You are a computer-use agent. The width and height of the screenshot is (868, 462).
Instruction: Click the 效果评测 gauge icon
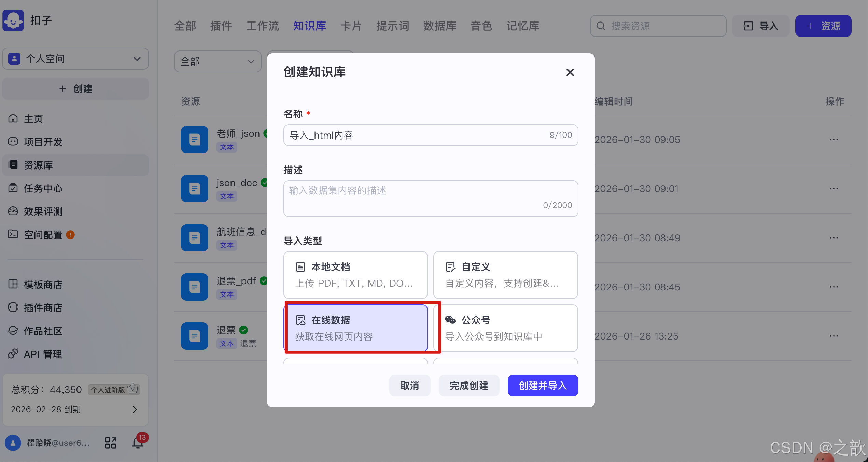[13, 211]
